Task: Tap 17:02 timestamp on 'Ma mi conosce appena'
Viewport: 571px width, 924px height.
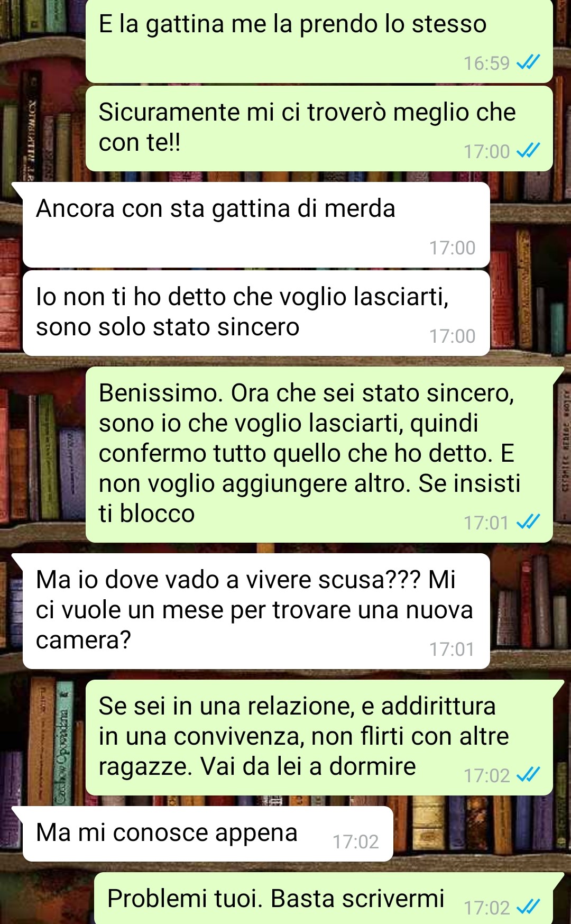Action: (x=355, y=842)
